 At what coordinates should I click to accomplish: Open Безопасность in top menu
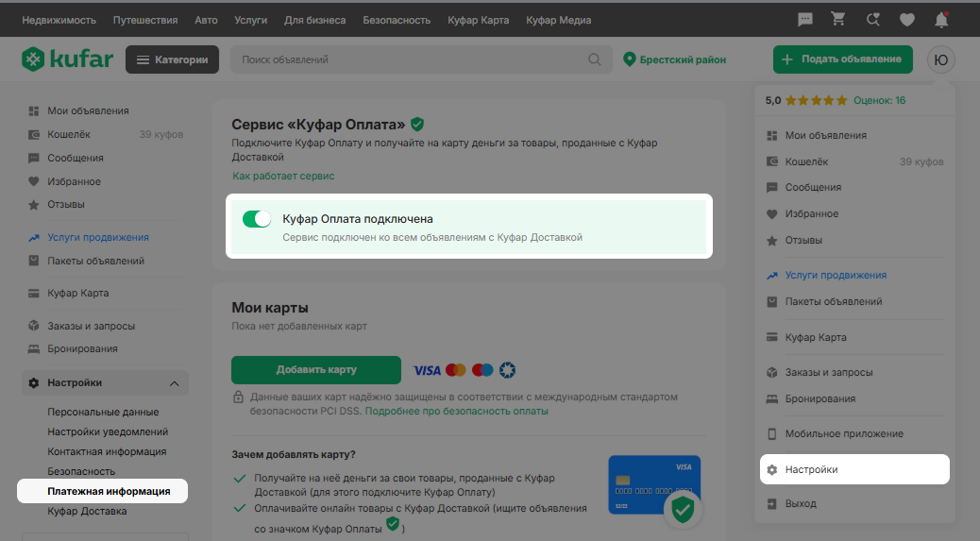[x=397, y=20]
